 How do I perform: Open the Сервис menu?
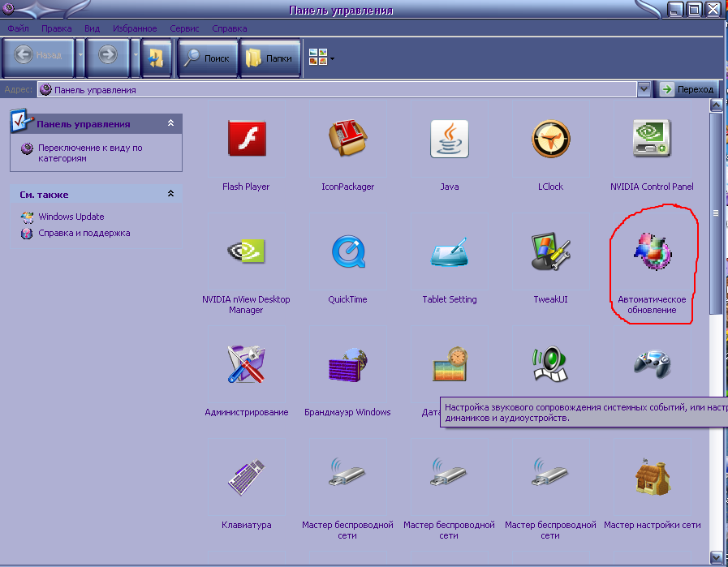coord(185,28)
